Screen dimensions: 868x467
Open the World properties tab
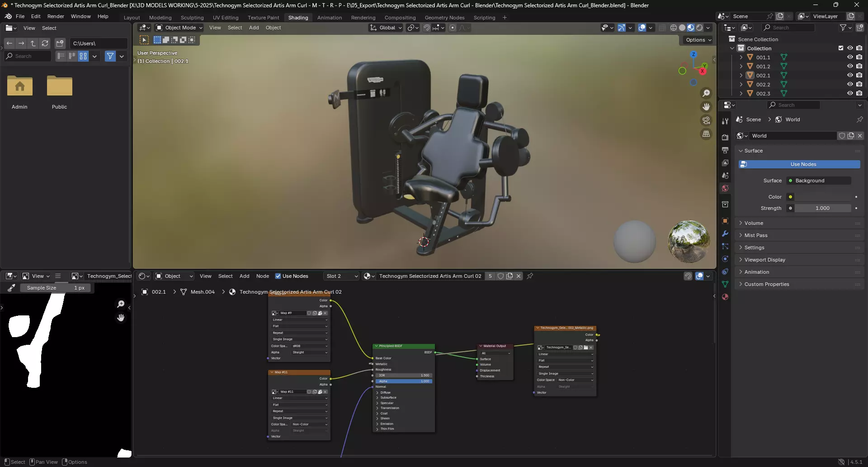tap(725, 188)
